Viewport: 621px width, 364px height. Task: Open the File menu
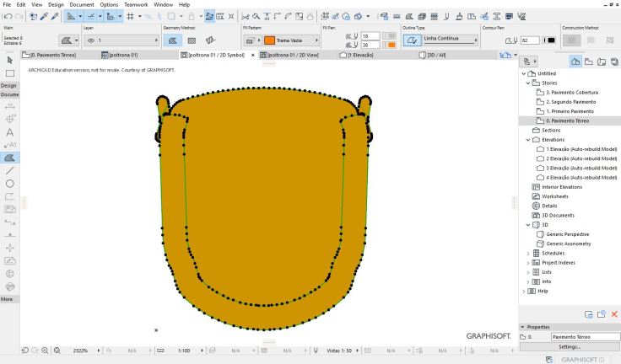(x=7, y=5)
